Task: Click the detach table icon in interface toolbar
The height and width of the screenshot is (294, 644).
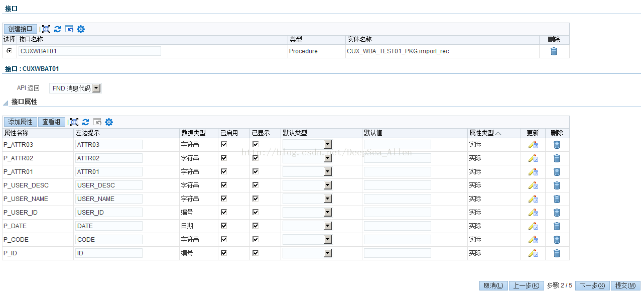Action: click(x=46, y=29)
